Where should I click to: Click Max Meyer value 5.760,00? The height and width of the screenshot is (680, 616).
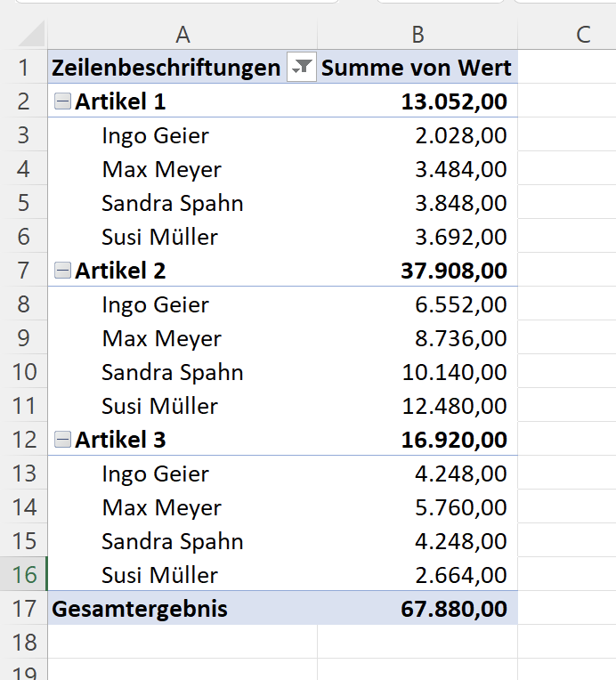point(417,507)
